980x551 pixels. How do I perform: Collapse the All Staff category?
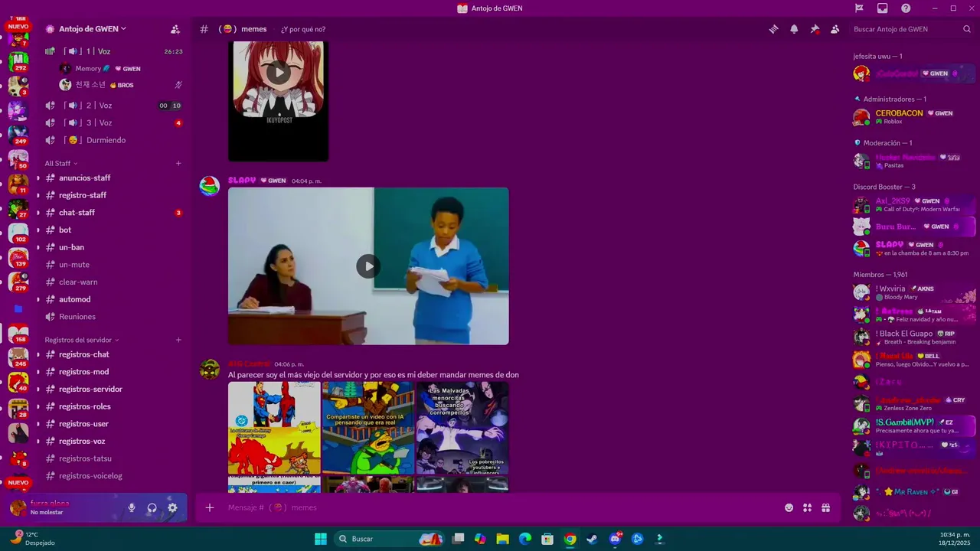pyautogui.click(x=61, y=163)
